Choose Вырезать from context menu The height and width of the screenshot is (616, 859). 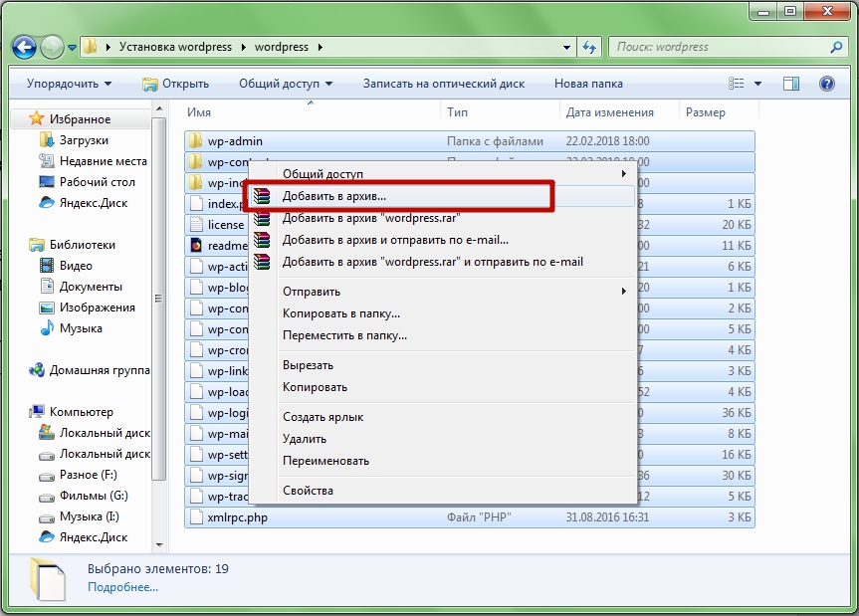(x=442, y=365)
